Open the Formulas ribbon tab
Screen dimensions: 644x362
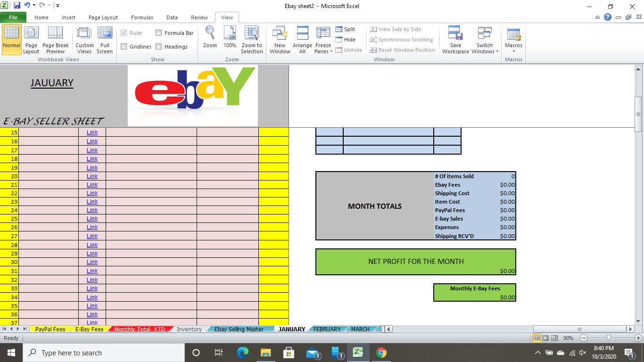[142, 17]
